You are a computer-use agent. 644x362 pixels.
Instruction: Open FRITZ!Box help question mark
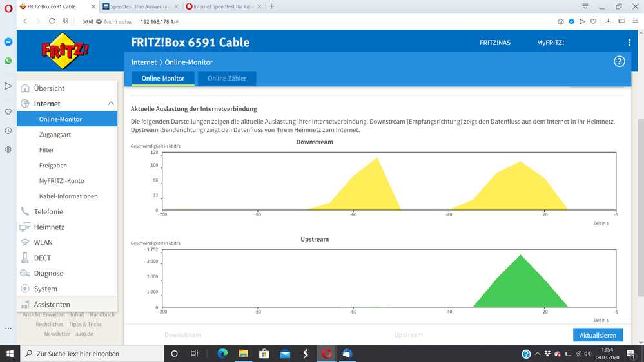point(619,62)
